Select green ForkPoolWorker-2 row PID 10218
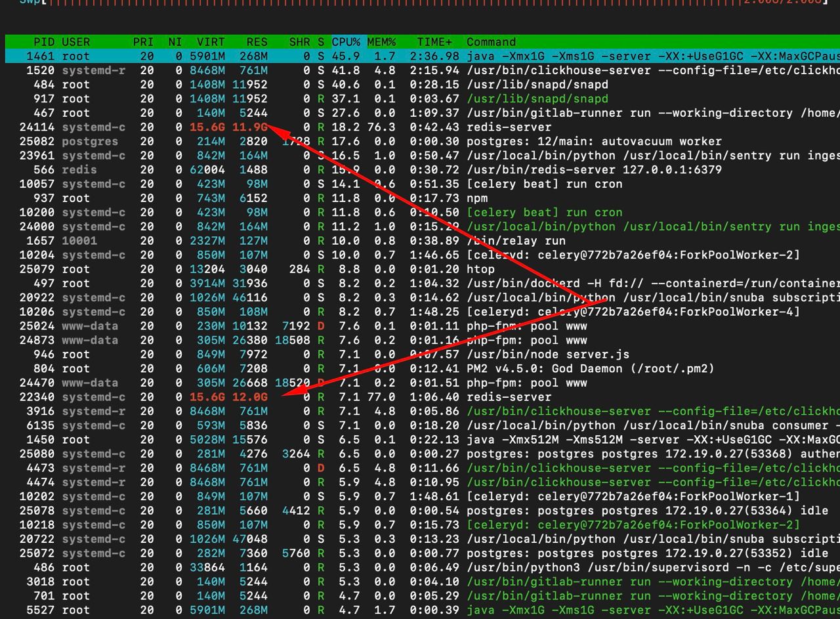 pos(423,525)
